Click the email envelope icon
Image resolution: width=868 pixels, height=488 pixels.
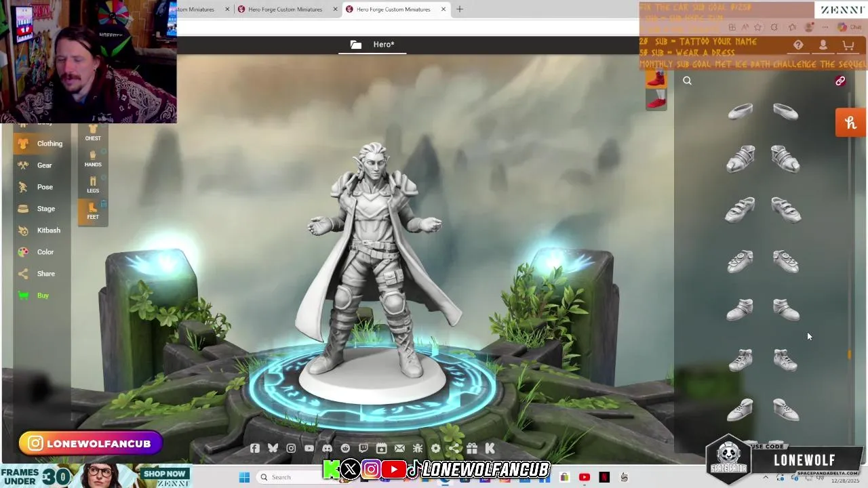click(x=399, y=448)
